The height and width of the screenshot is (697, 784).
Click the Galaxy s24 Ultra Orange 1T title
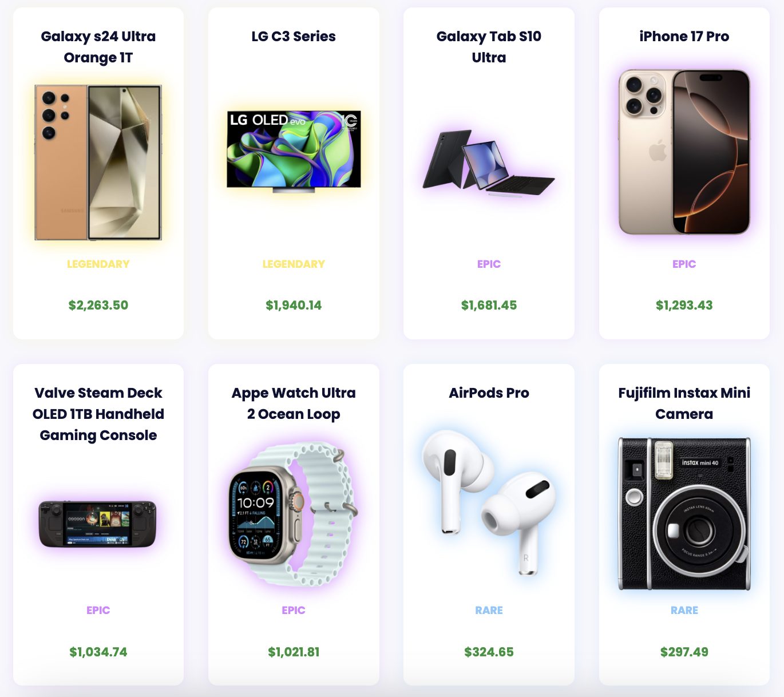[98, 47]
